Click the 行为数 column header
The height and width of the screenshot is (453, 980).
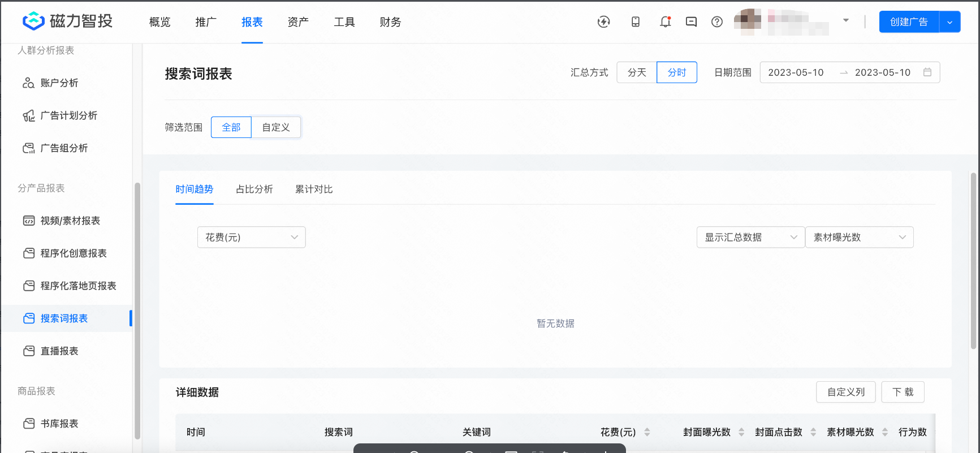coord(913,432)
